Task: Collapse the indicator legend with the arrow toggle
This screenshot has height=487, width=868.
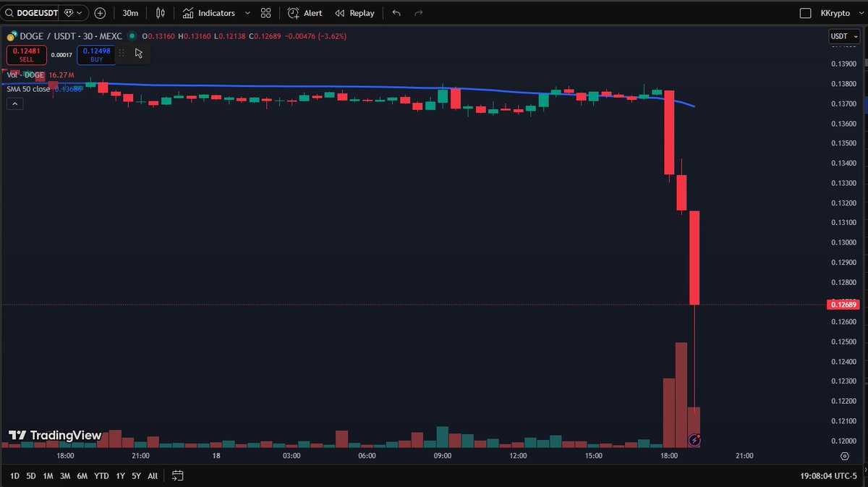Action: [14, 103]
